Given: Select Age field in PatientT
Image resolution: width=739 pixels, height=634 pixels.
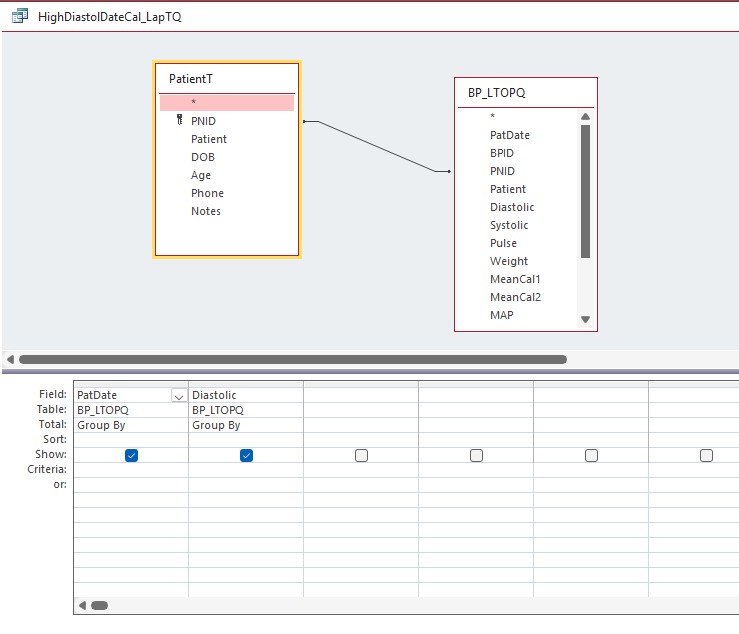Looking at the screenshot, I should [201, 175].
